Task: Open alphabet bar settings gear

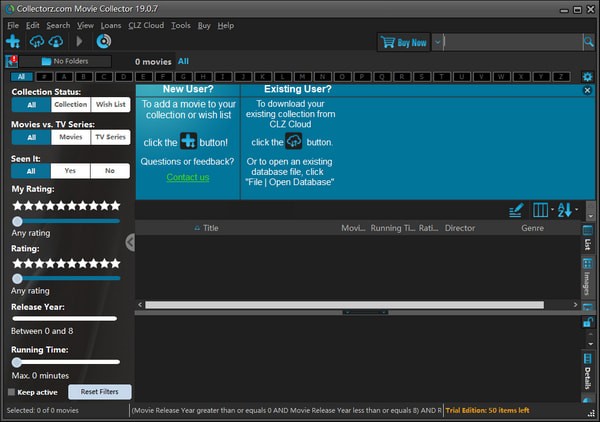Action: click(587, 76)
